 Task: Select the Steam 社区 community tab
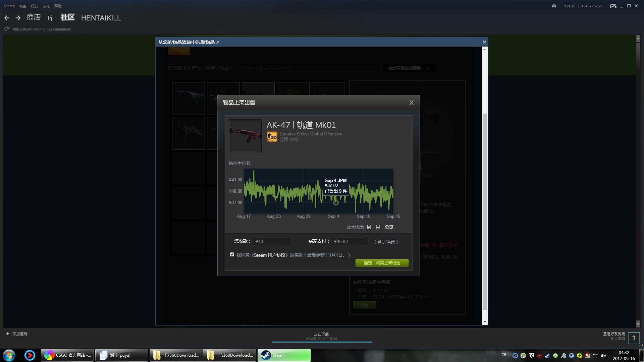[x=68, y=18]
